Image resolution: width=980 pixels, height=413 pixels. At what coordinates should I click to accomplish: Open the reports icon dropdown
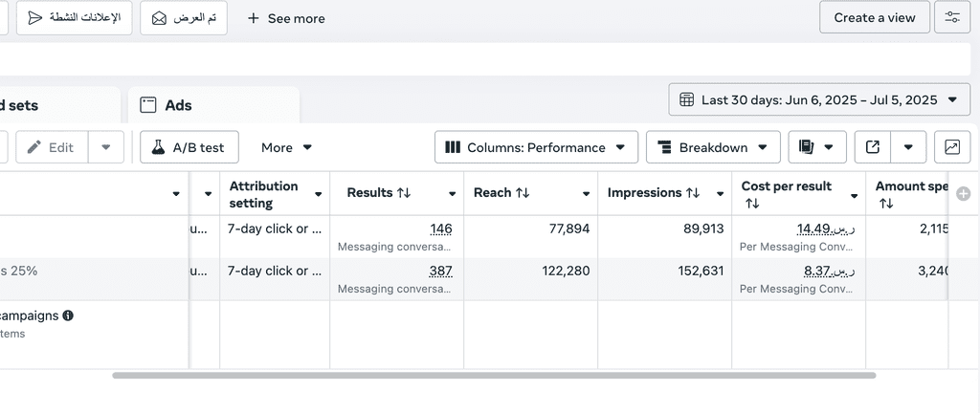pyautogui.click(x=817, y=147)
